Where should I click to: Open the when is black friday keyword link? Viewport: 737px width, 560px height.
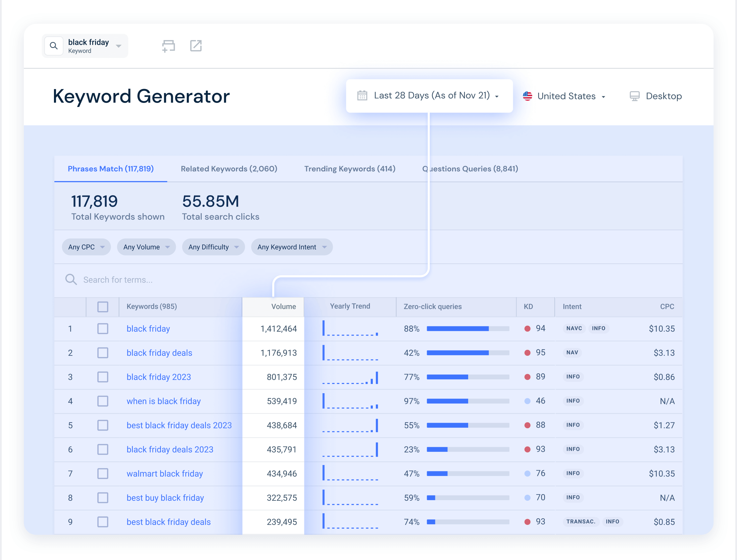(164, 401)
